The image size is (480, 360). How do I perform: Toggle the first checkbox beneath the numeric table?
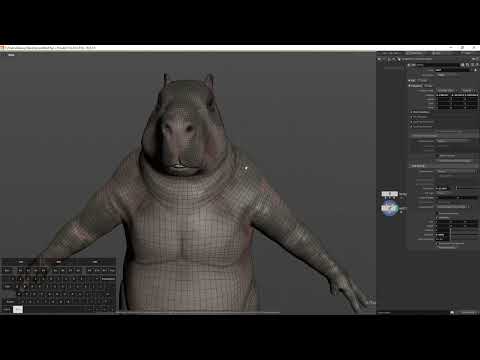point(411,112)
